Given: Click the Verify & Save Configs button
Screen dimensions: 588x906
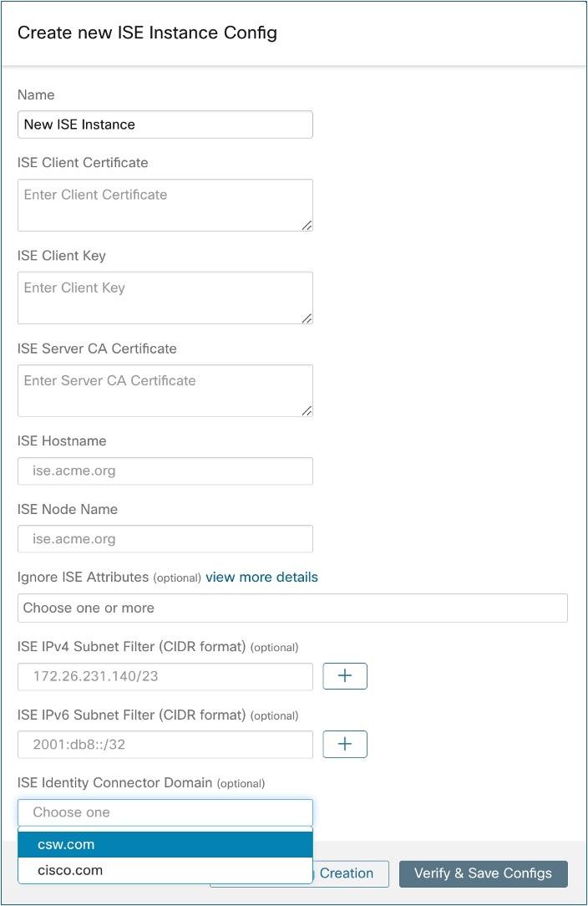Looking at the screenshot, I should 484,873.
